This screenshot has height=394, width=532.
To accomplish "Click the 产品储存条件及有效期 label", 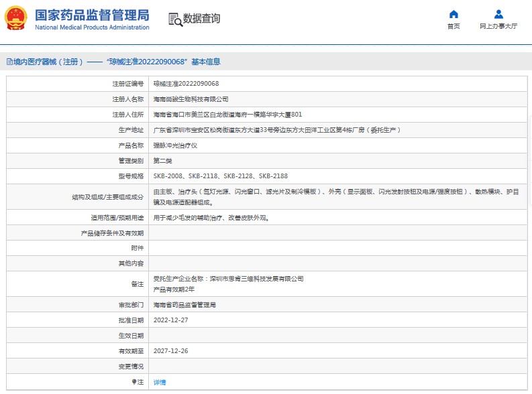I will (112, 233).
